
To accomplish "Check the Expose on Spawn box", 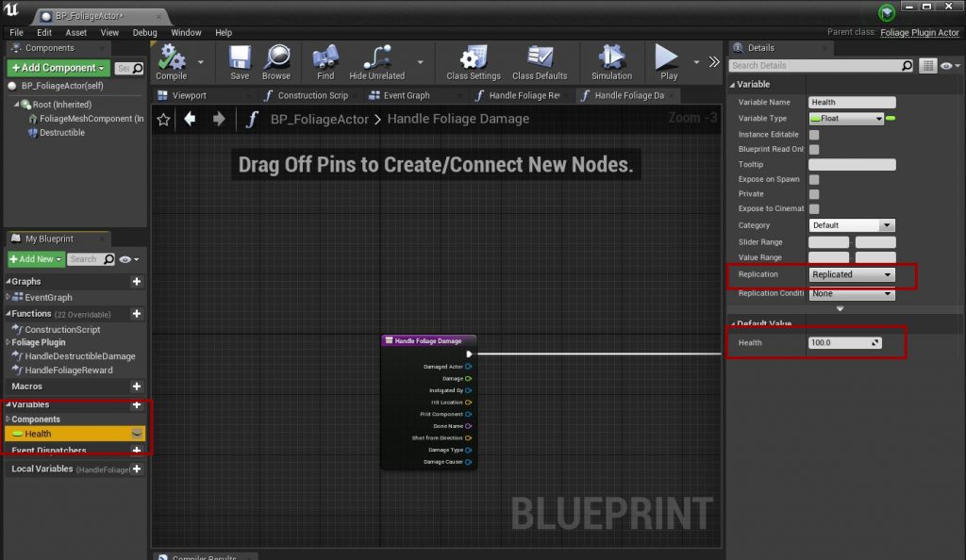I will pyautogui.click(x=814, y=179).
